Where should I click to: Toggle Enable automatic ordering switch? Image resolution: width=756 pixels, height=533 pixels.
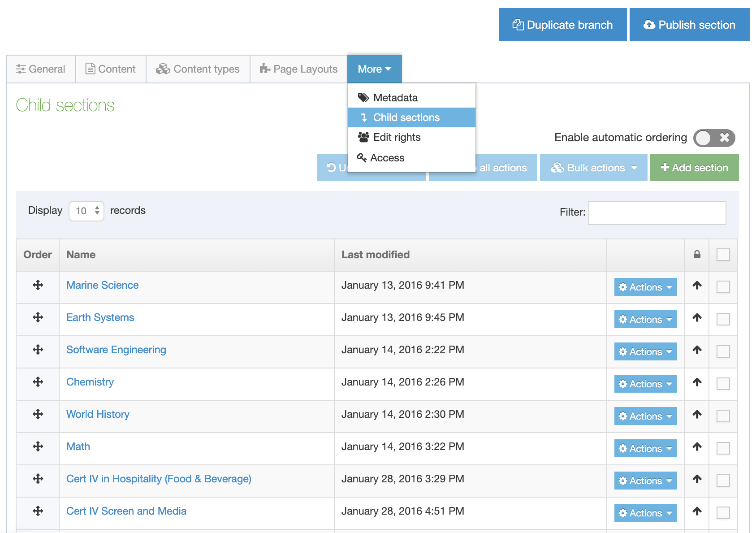tap(714, 138)
